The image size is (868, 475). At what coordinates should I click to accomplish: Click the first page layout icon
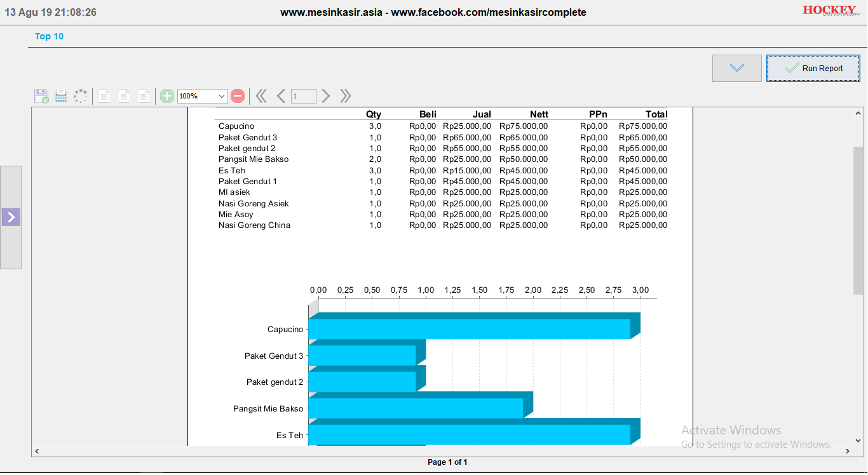click(104, 96)
